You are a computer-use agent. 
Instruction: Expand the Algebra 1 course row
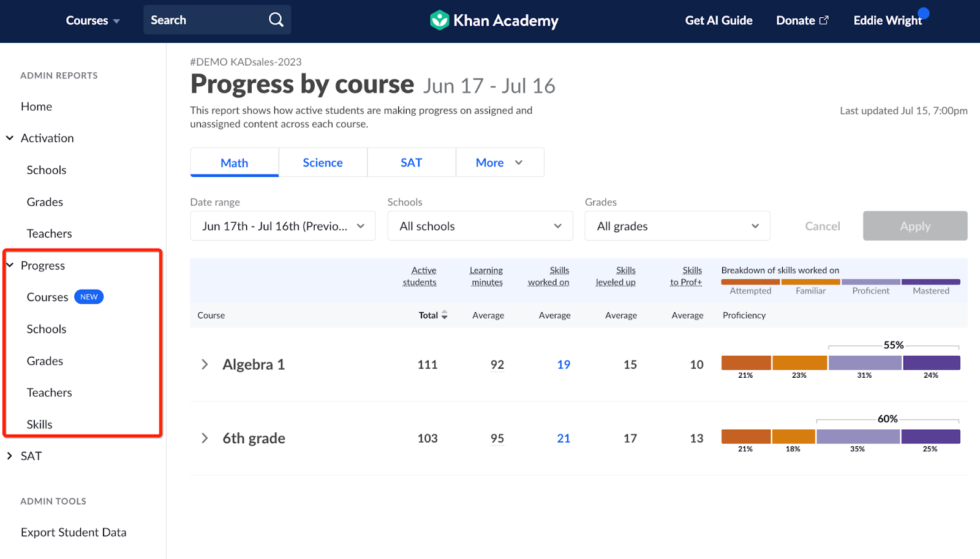(205, 364)
